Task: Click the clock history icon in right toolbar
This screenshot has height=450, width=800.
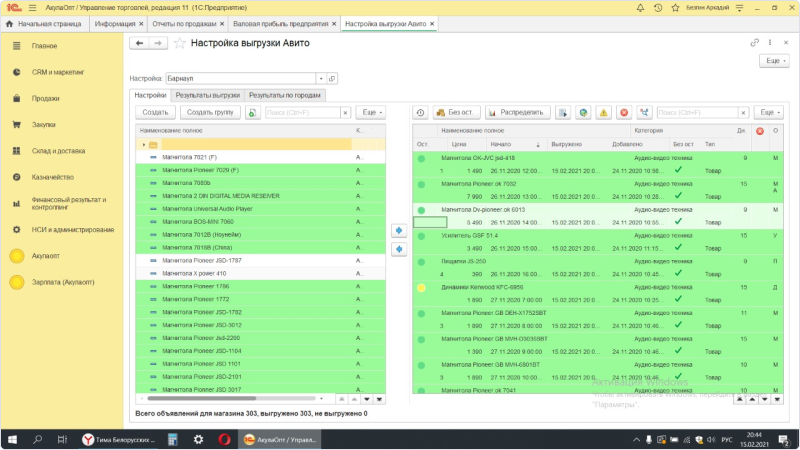Action: coord(421,113)
